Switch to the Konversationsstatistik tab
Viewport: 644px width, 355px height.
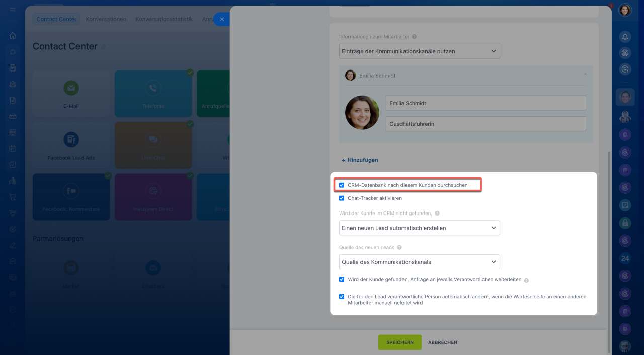164,19
